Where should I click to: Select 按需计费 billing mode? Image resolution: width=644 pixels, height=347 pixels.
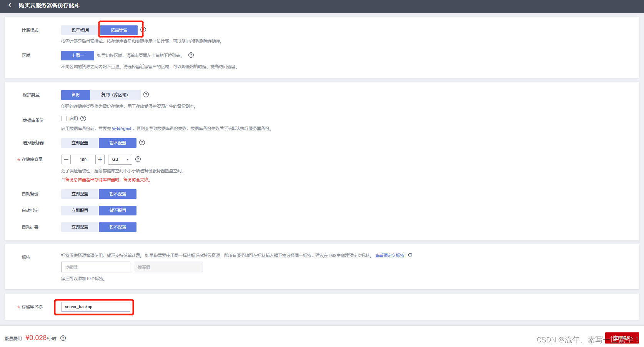[x=119, y=30]
